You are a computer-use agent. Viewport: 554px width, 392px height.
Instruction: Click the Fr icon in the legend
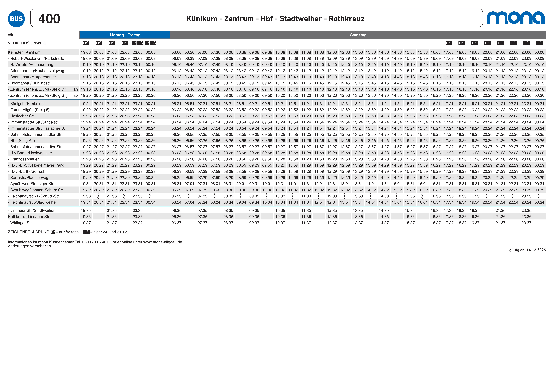point(53,232)
